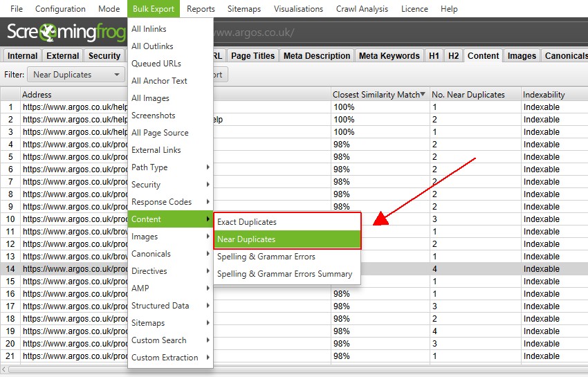Switch to the Images tab

[x=522, y=55]
